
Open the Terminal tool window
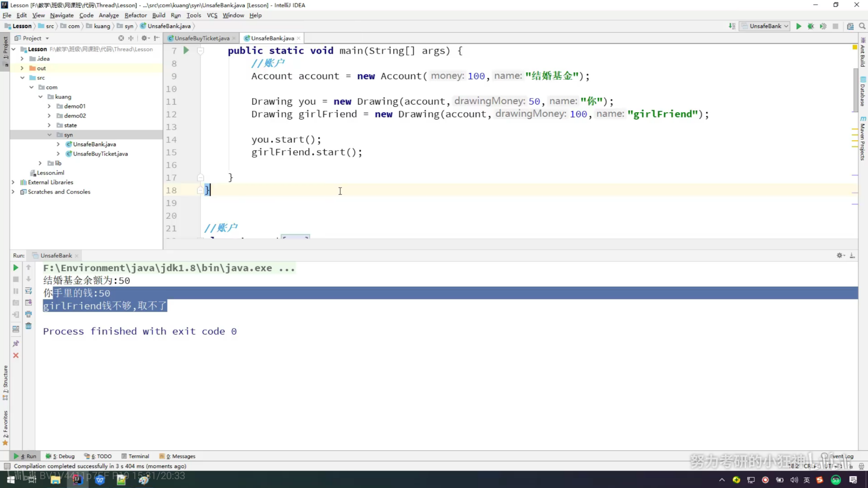(x=135, y=456)
